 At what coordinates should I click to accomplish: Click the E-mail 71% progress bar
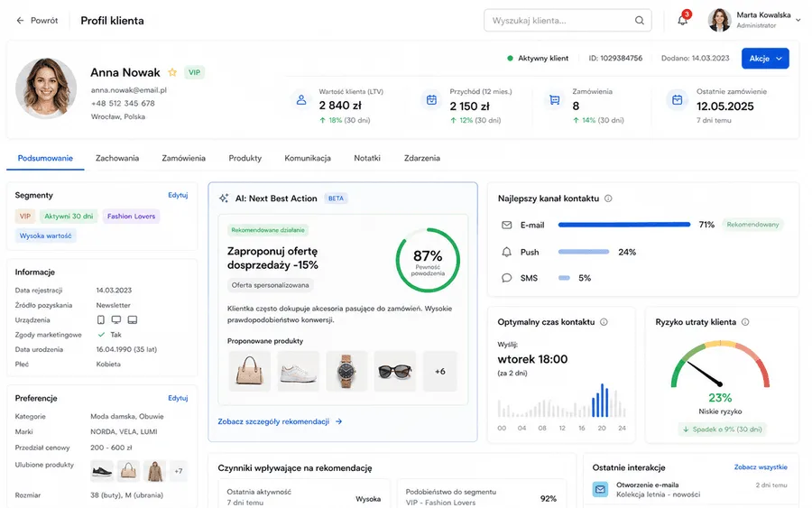(624, 225)
